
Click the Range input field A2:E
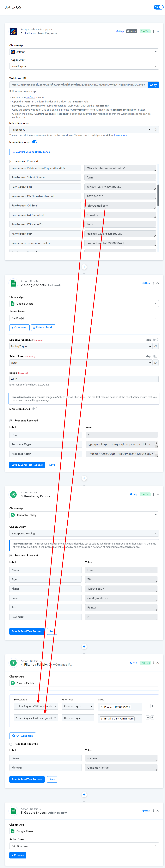tap(84, 379)
